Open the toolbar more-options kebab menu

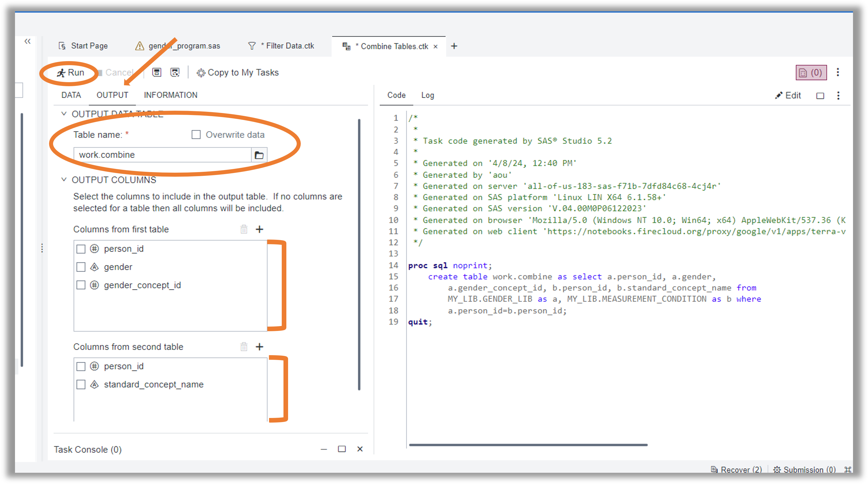point(838,72)
